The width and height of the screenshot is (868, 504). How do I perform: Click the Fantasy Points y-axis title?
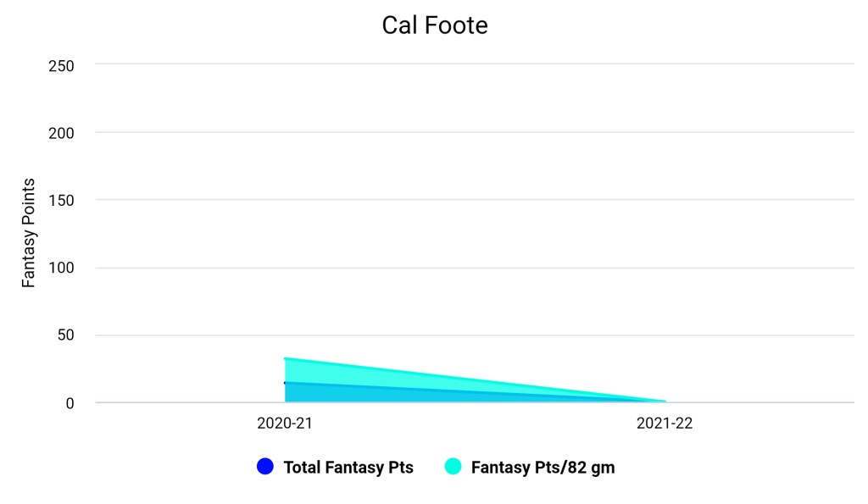coord(29,233)
